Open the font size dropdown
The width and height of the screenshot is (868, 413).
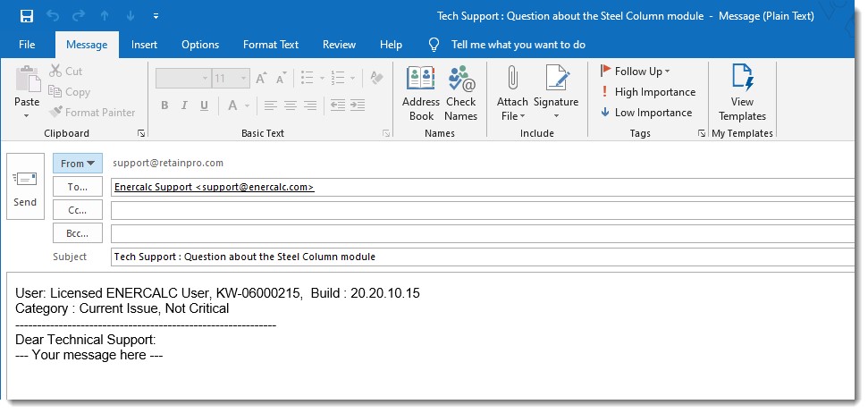pyautogui.click(x=231, y=79)
